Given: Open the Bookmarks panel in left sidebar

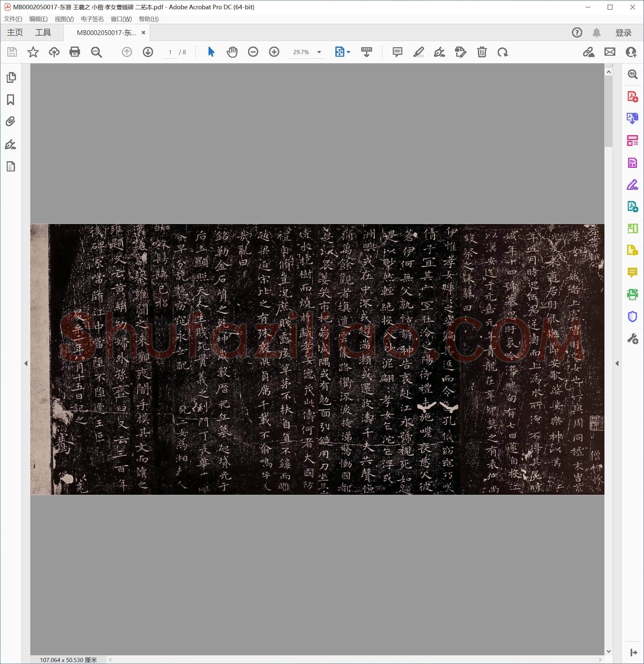Looking at the screenshot, I should pyautogui.click(x=11, y=100).
